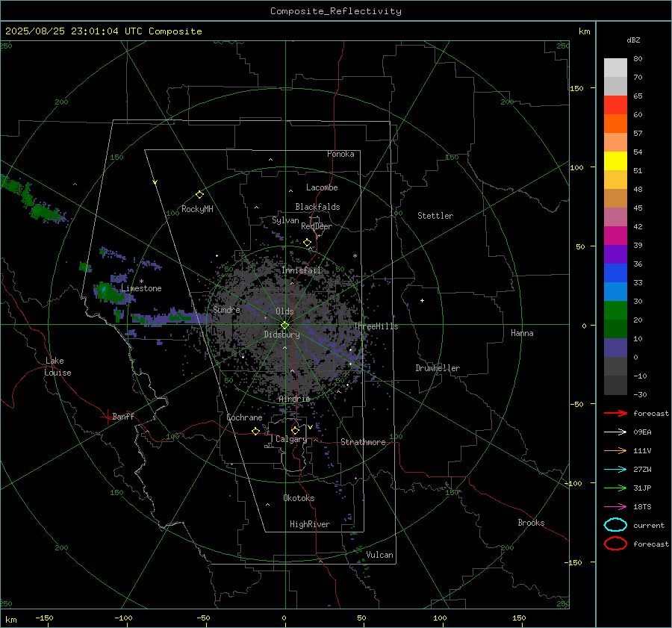Click the 18TS legend label

point(642,507)
